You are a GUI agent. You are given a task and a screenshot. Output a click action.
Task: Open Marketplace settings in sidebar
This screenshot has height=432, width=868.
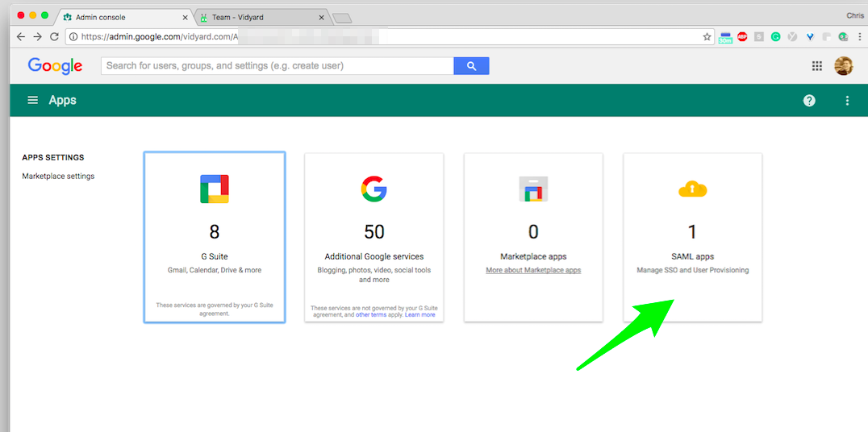point(58,177)
